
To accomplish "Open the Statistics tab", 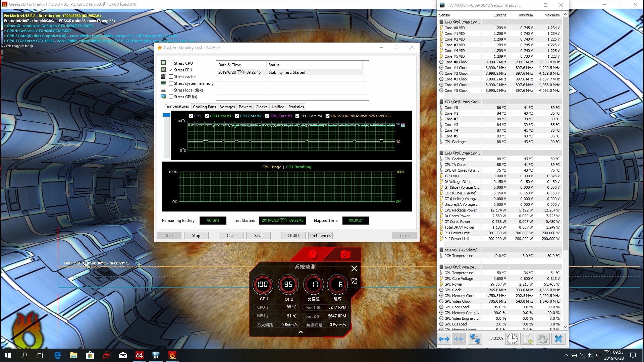I will click(296, 107).
